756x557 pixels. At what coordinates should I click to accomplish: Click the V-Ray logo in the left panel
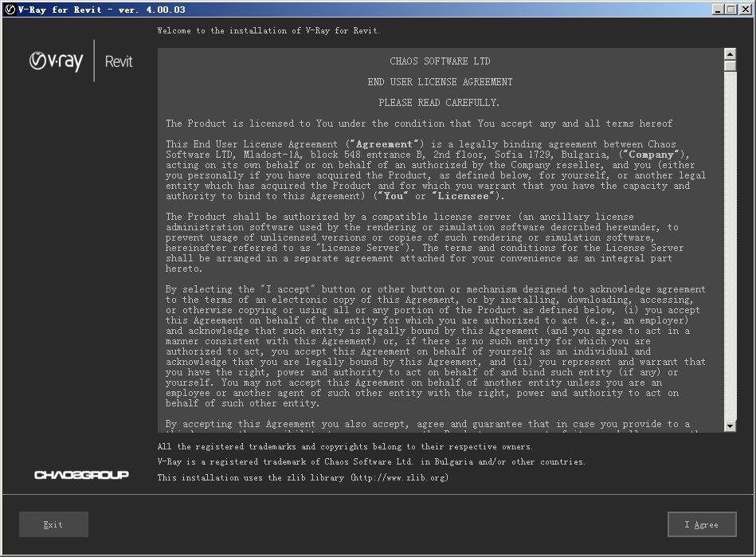[56, 61]
